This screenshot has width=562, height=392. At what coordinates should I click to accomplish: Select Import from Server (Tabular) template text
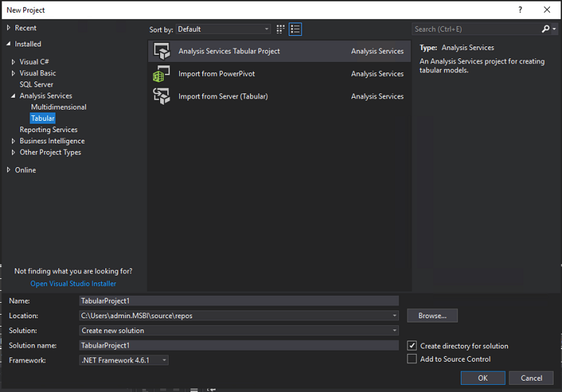[223, 96]
